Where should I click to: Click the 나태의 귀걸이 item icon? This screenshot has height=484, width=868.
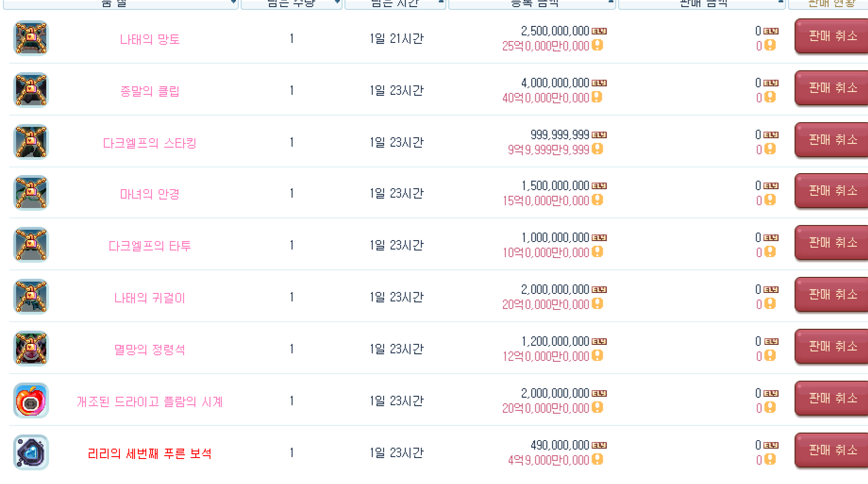click(31, 296)
